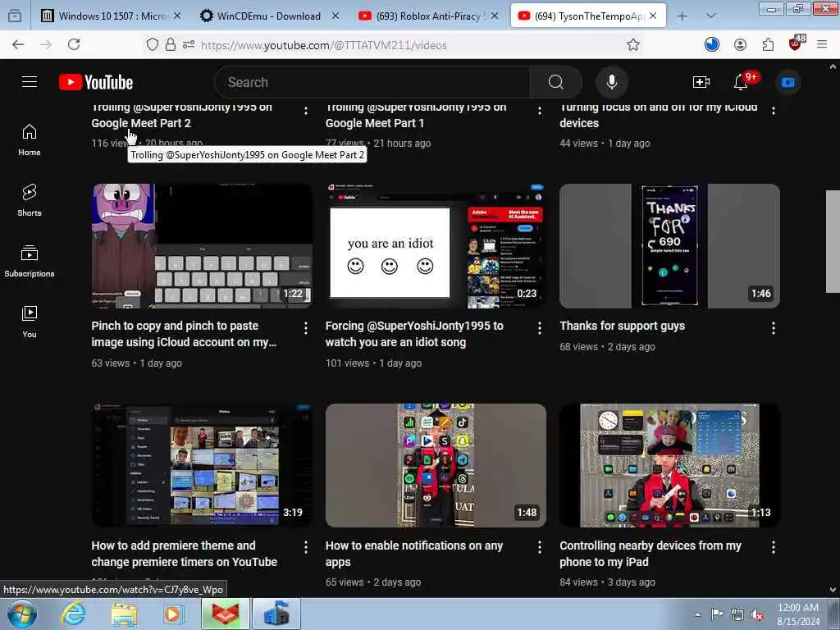Open the Firefox application menu
Screen dimensions: 840x630
[822, 45]
